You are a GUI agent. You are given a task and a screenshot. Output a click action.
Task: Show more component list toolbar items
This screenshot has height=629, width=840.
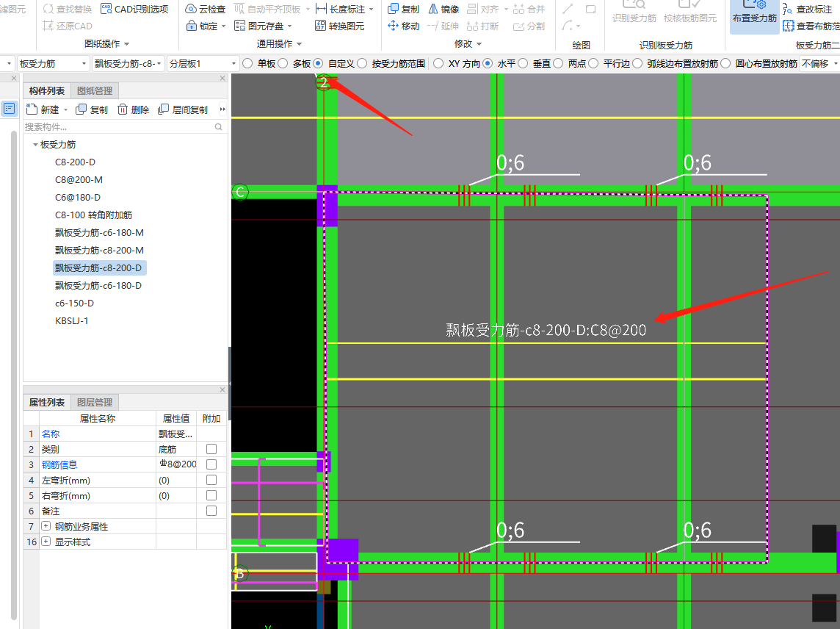click(x=222, y=109)
